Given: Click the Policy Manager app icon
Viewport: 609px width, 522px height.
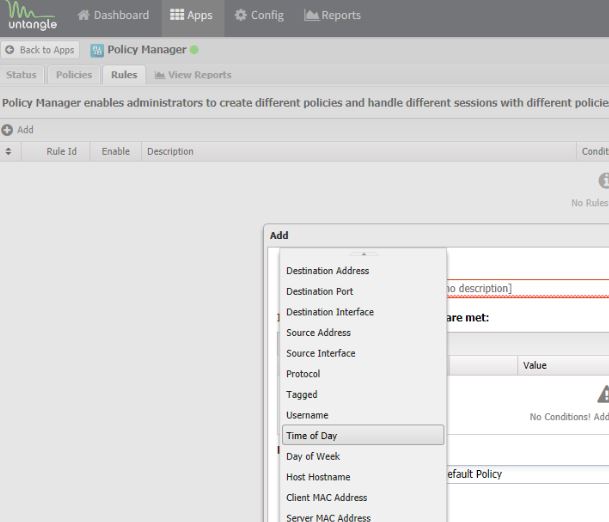Looking at the screenshot, I should (x=97, y=50).
